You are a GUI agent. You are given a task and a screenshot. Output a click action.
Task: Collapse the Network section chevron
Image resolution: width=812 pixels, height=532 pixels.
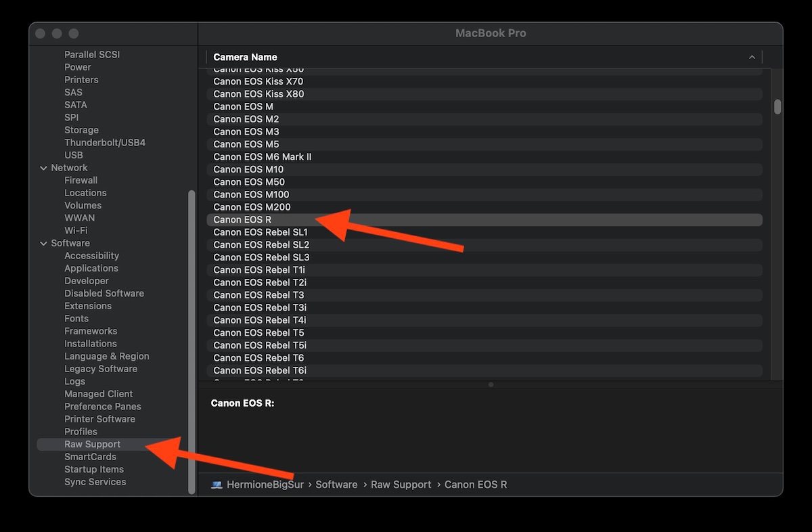(x=43, y=168)
